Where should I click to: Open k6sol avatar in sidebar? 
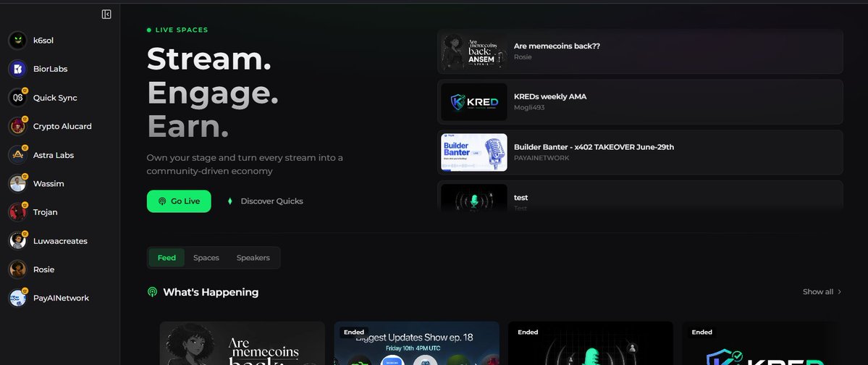pyautogui.click(x=17, y=41)
